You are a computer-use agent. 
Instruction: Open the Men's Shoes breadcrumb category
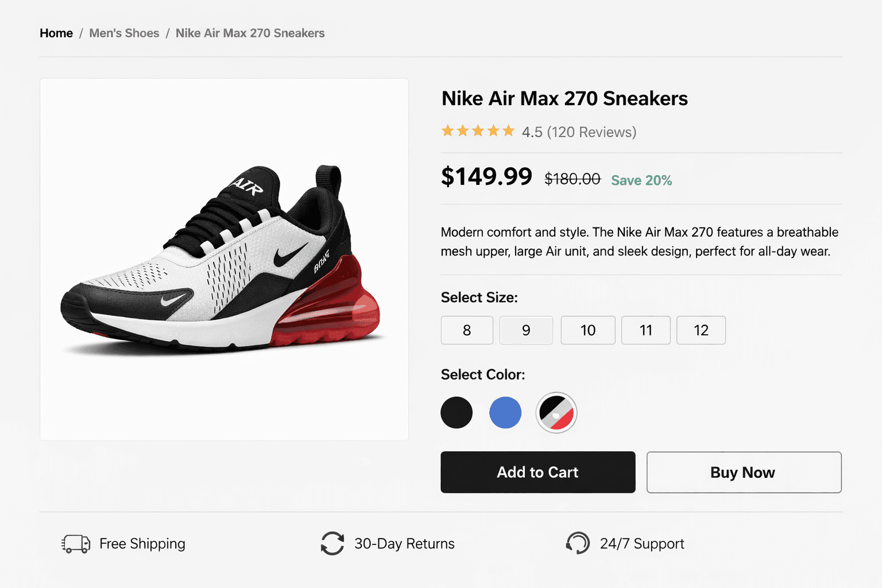[x=124, y=33]
